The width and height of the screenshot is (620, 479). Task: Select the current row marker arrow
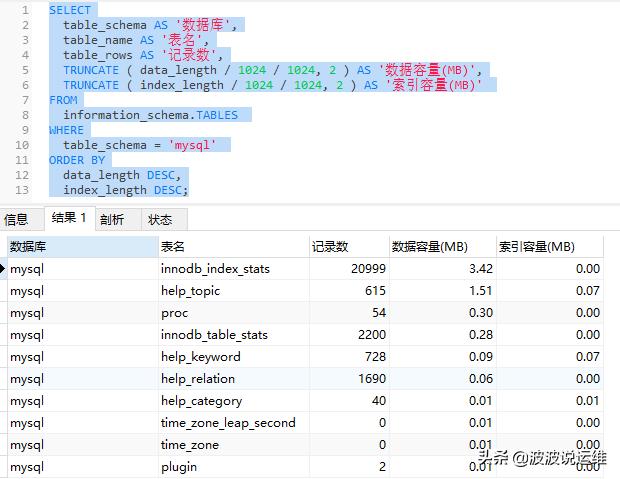point(3,269)
